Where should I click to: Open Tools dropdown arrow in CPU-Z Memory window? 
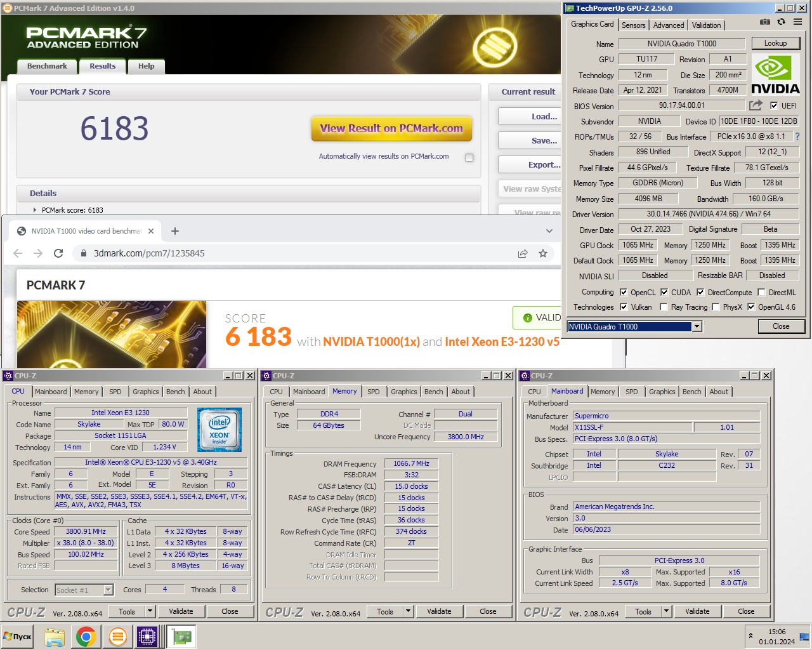pos(409,611)
